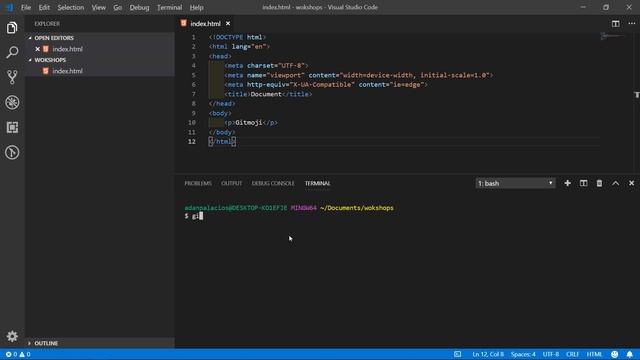Viewport: 640px width, 360px height.
Task: Open the Debug menu
Action: tap(139, 7)
